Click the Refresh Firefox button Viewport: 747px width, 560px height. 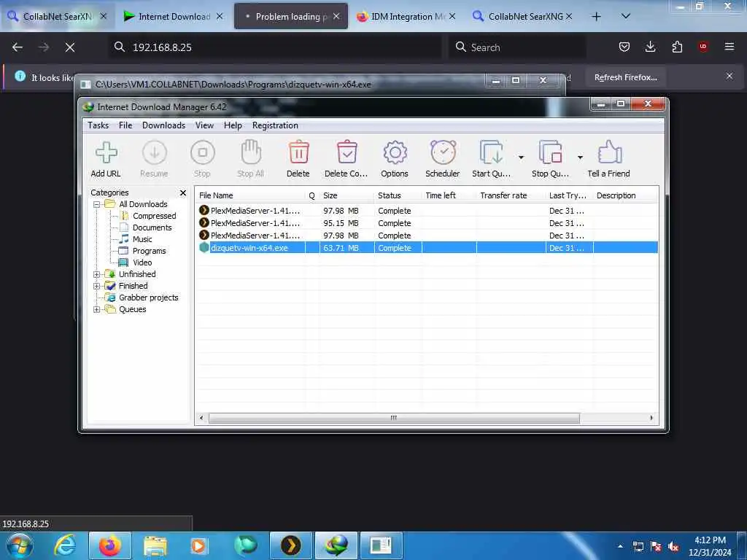tap(625, 77)
